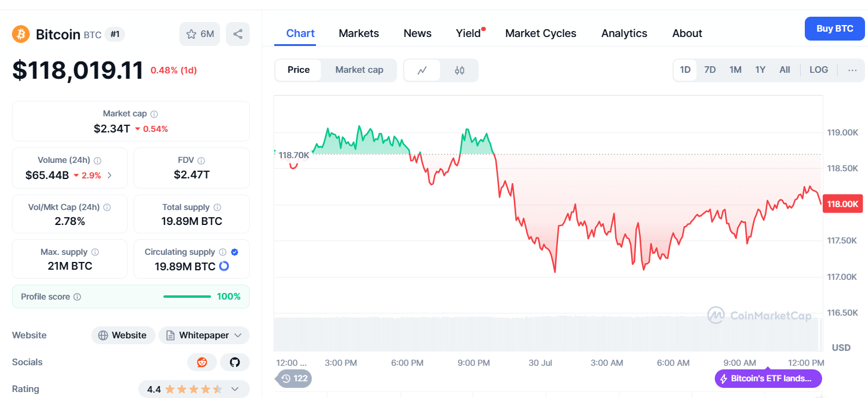Expand Volume (24h) details arrow

tap(109, 175)
